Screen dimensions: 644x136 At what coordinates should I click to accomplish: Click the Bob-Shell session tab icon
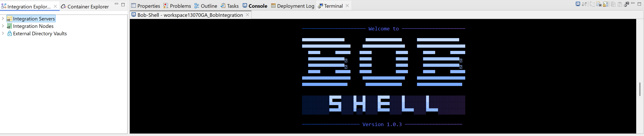[x=134, y=14]
